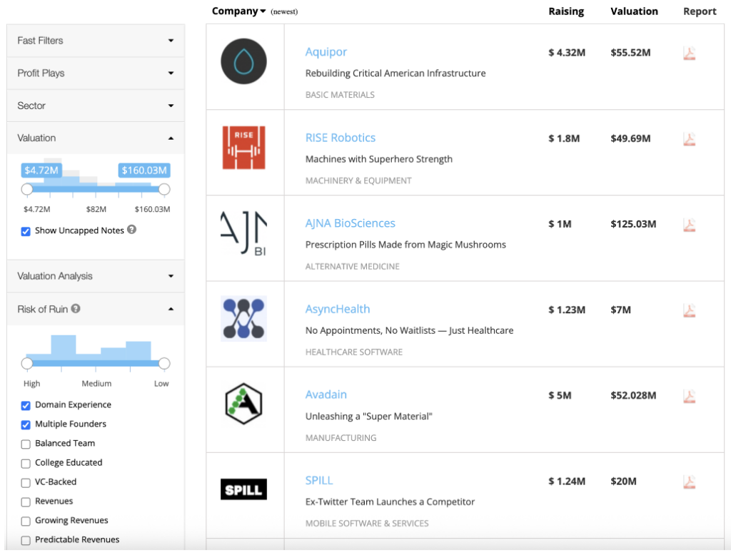Open the Avadain company link
The width and height of the screenshot is (731, 560).
tap(326, 394)
